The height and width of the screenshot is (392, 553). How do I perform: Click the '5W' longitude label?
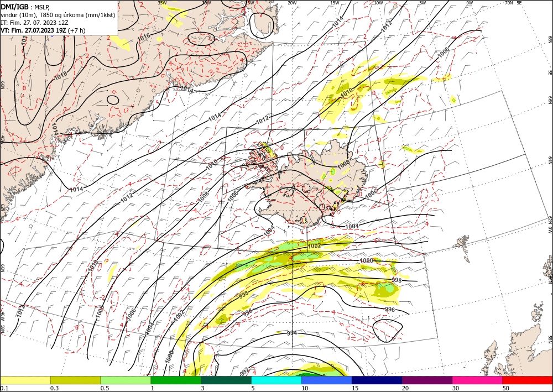[x=422, y=3]
